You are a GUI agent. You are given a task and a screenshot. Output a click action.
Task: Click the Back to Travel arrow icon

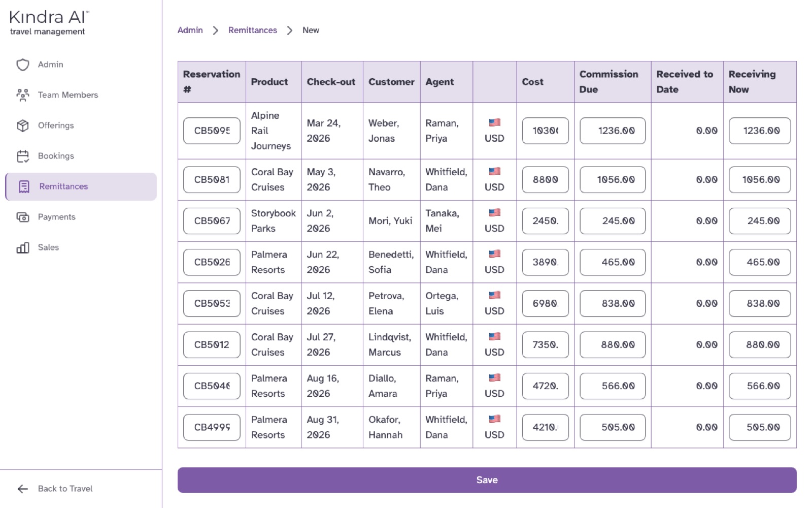pos(23,489)
